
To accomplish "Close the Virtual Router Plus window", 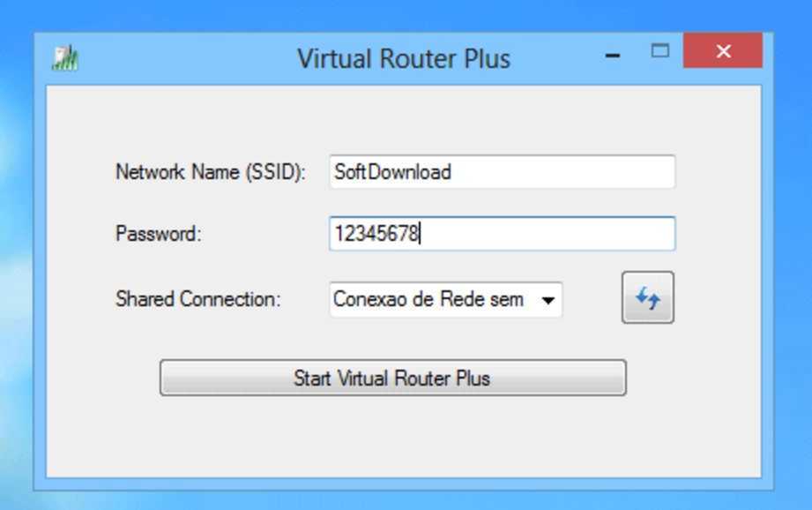I will [723, 51].
